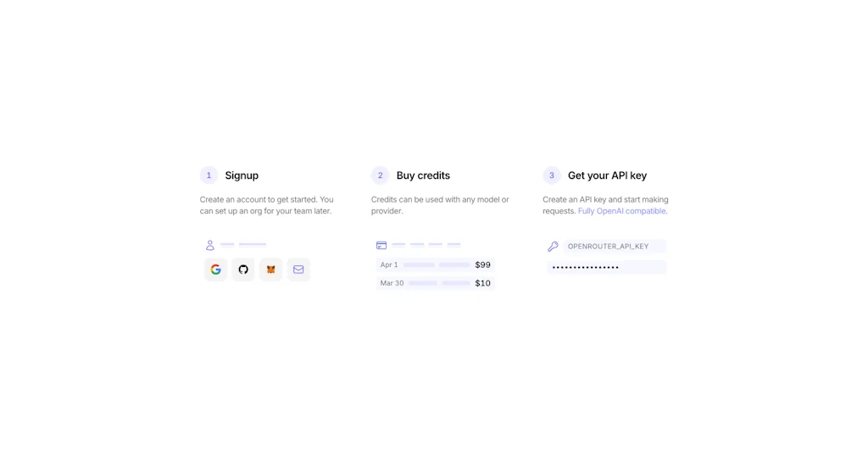Click the email envelope signup icon
The image size is (868, 456).
(x=298, y=270)
